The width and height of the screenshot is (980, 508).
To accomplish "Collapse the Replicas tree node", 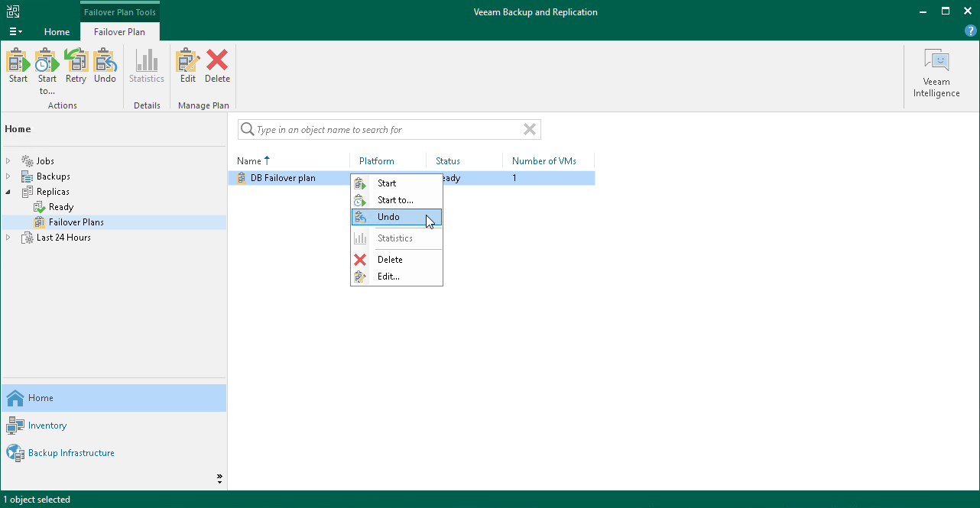I will [8, 191].
